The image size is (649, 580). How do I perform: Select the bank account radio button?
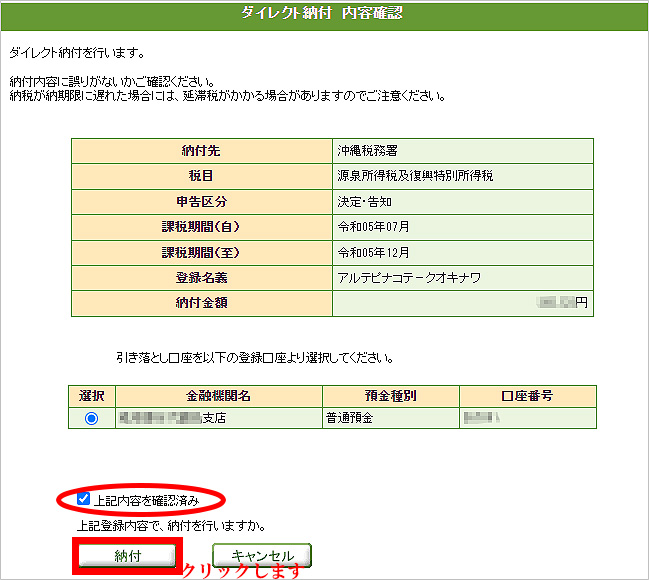(91, 419)
